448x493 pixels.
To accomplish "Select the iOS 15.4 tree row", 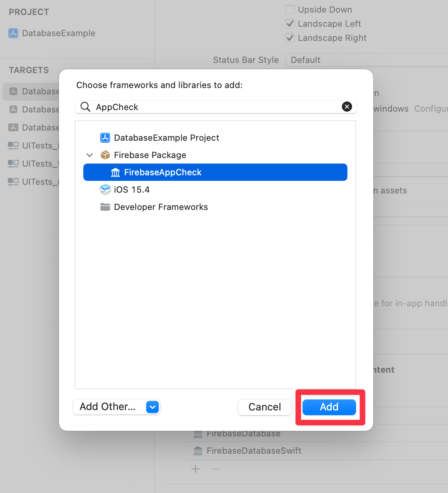I will 132,190.
